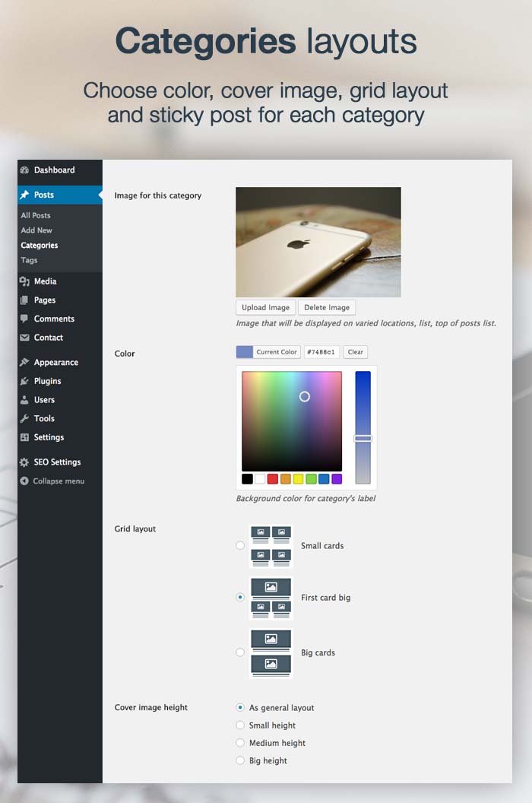This screenshot has width=532, height=803.
Task: Click the hex color input field
Action: coord(321,352)
